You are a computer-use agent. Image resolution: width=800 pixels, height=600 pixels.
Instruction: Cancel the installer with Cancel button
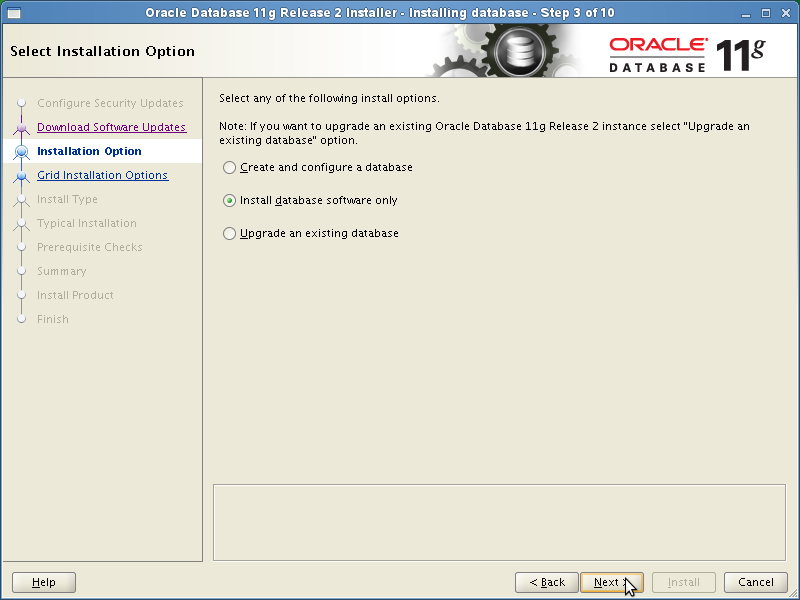[756, 582]
